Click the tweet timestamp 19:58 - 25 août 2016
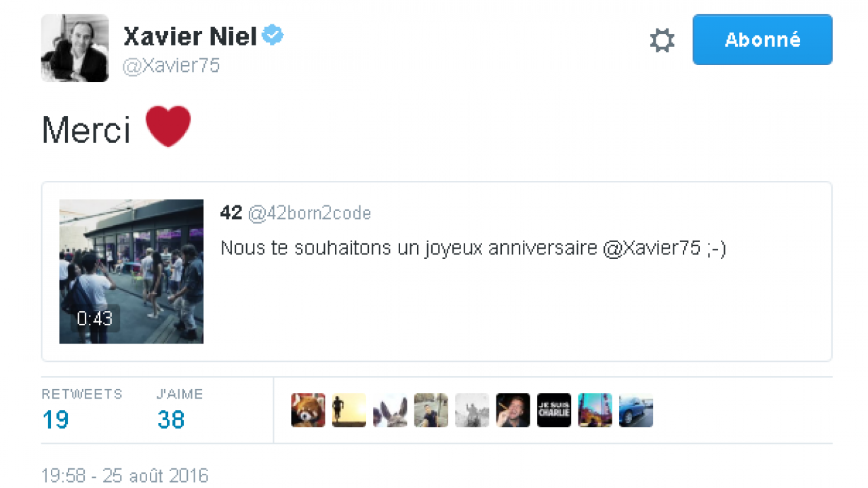Image resolution: width=868 pixels, height=488 pixels. [x=125, y=476]
